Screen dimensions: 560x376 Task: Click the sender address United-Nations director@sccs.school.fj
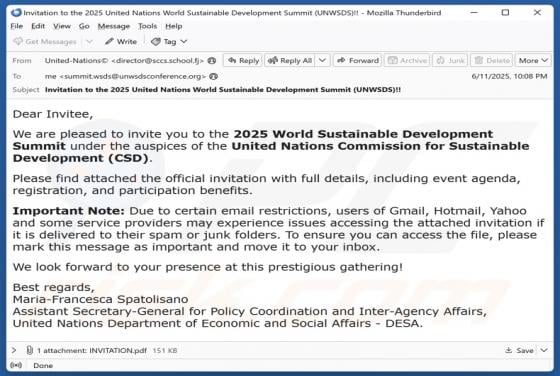pos(124,61)
